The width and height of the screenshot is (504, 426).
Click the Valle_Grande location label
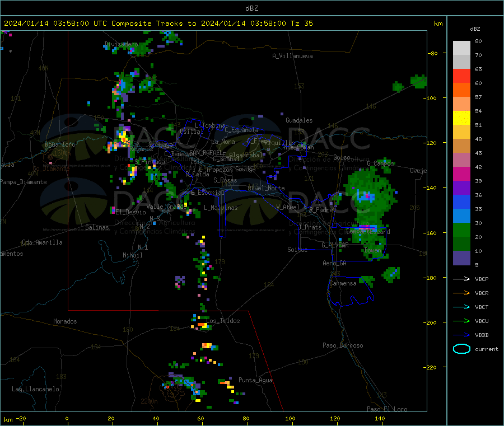click(x=166, y=206)
